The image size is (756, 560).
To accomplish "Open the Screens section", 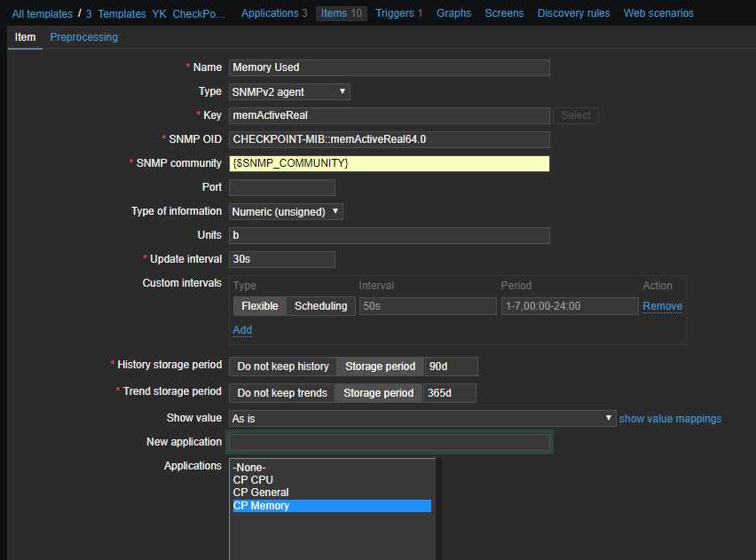I will click(504, 13).
